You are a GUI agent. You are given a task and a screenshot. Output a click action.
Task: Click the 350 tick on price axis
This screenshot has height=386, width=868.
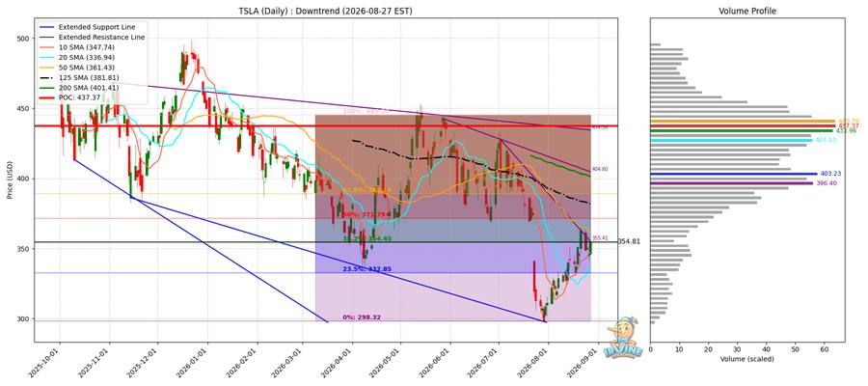23,249
